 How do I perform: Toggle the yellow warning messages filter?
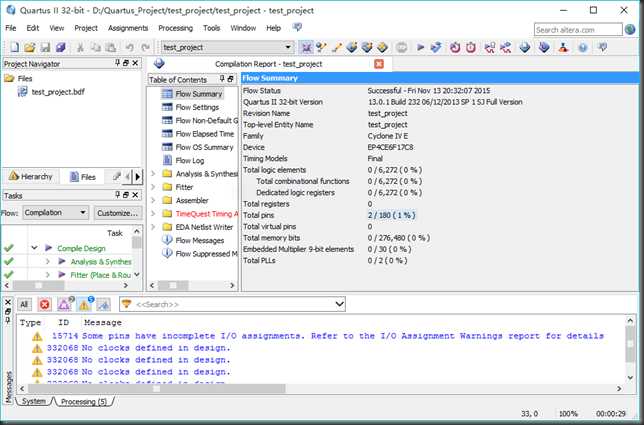84,304
